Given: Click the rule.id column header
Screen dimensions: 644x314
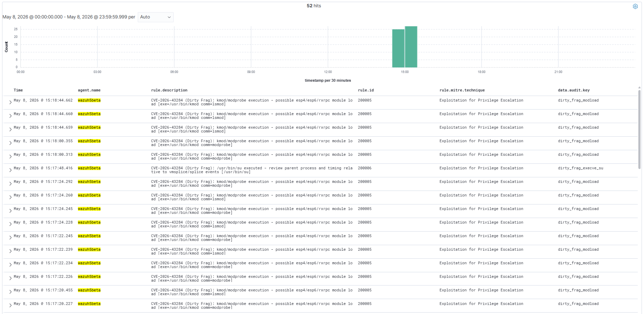Looking at the screenshot, I should click(366, 90).
